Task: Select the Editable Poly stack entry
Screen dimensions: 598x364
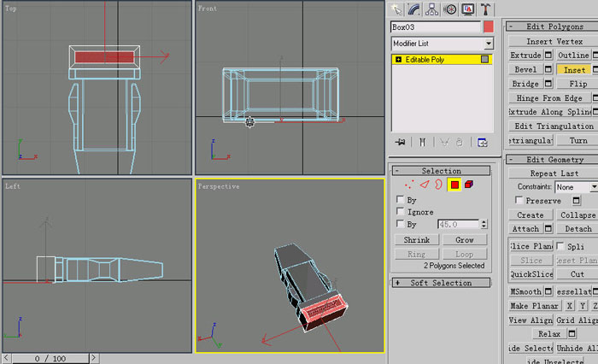Action: (442, 60)
